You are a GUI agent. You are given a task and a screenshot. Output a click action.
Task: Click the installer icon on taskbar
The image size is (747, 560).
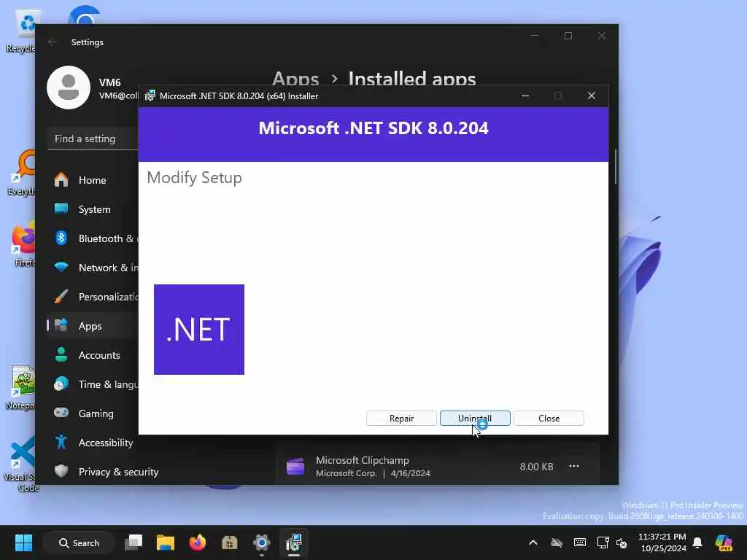click(294, 542)
